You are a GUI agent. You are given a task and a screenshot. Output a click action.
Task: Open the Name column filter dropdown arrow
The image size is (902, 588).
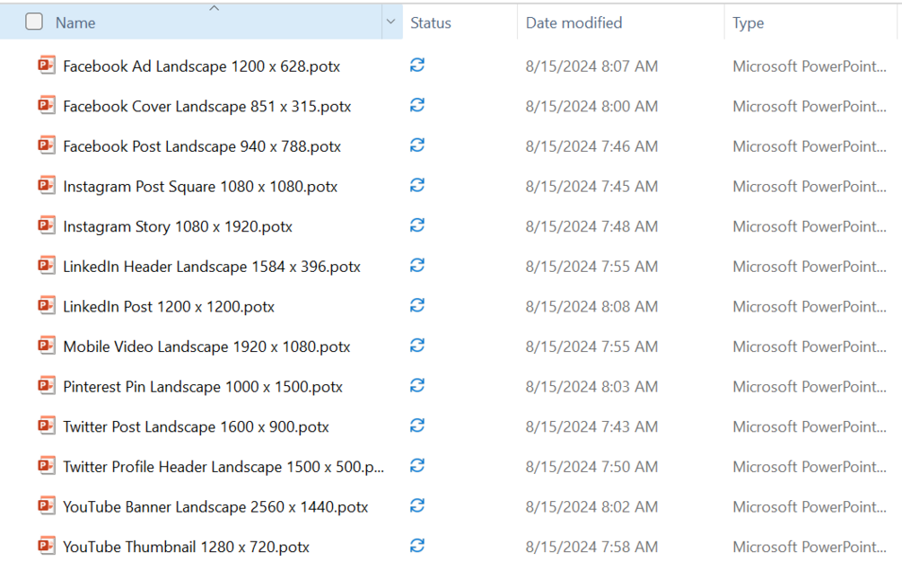391,22
